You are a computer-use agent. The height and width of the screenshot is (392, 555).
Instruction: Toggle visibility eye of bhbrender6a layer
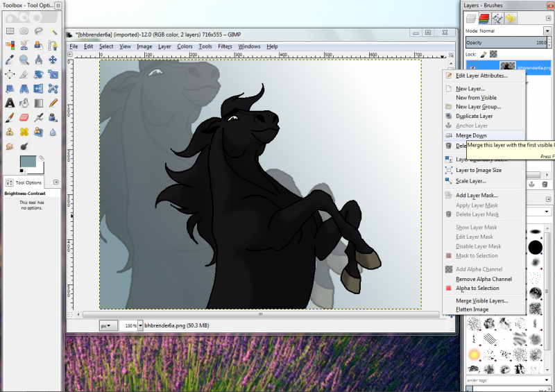point(472,67)
